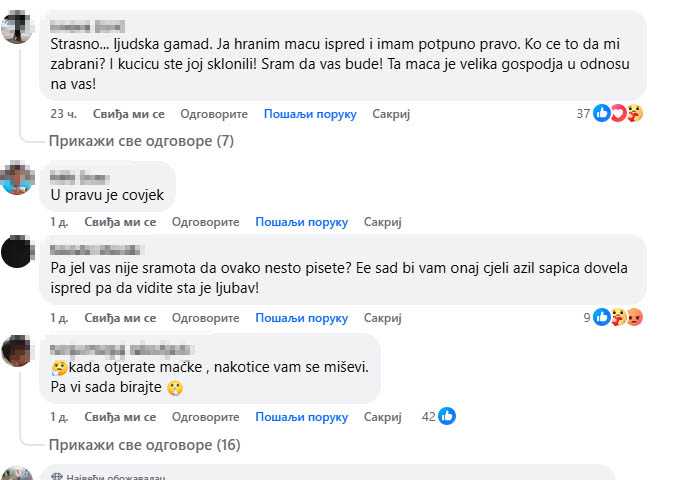Open the first commenter's profile avatar

click(17, 27)
